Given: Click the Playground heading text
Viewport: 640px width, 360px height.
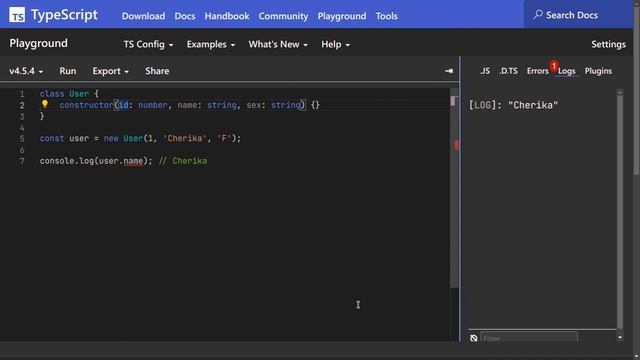Looking at the screenshot, I should click(38, 43).
